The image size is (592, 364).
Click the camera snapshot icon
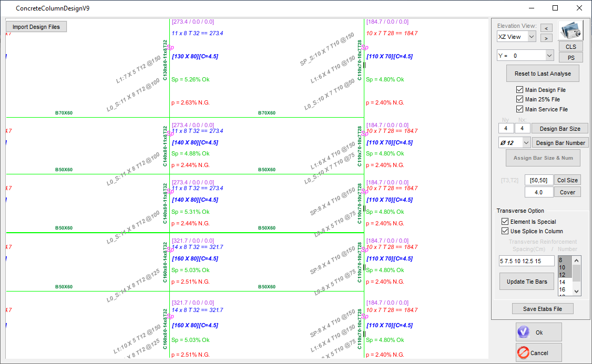click(570, 31)
